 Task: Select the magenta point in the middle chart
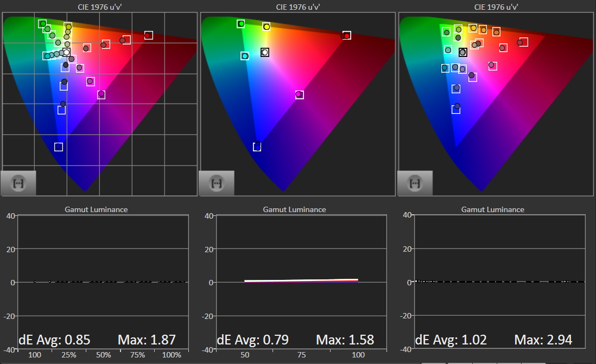click(x=299, y=94)
